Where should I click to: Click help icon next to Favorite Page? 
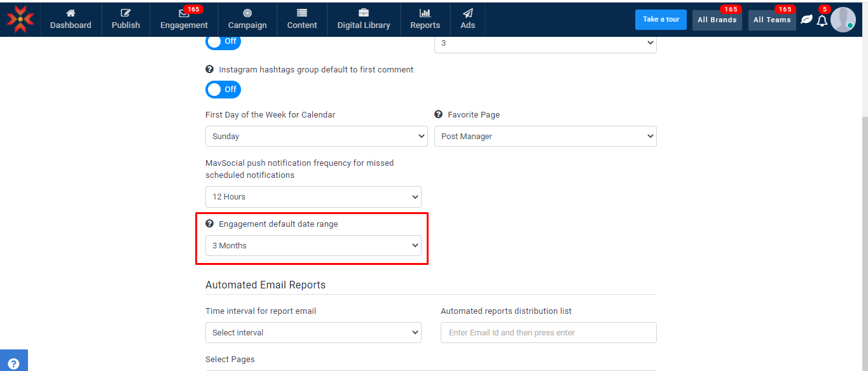[x=438, y=114]
